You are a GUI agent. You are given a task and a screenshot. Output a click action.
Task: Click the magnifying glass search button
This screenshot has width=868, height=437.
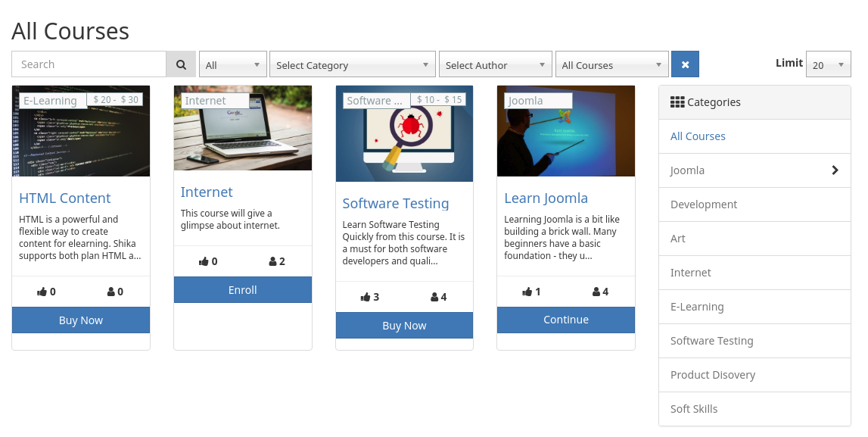(181, 64)
